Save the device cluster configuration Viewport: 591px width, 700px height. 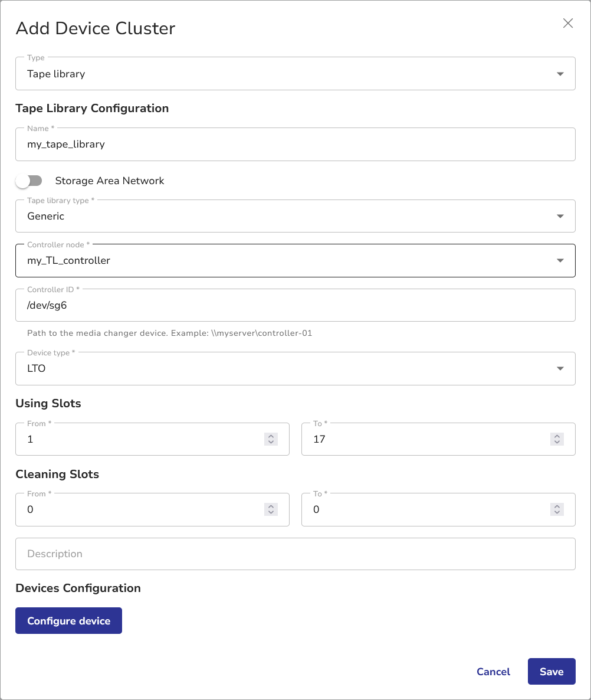coord(551,672)
